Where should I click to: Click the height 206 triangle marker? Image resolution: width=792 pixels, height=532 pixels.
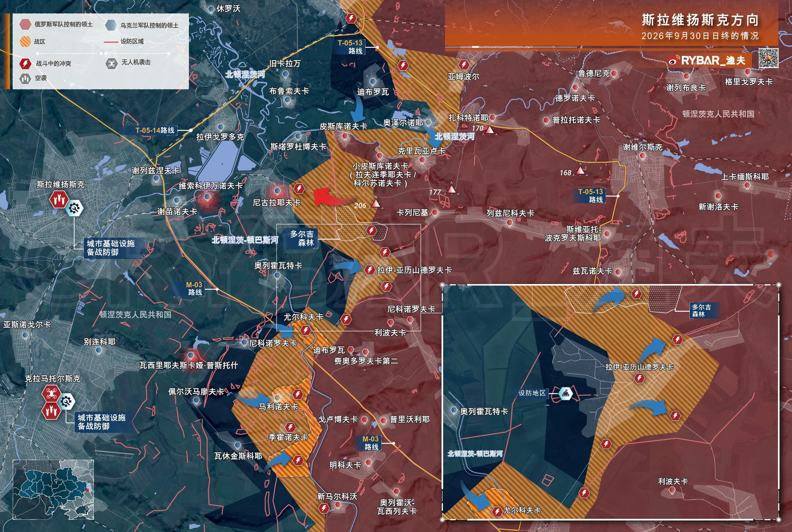(x=375, y=204)
